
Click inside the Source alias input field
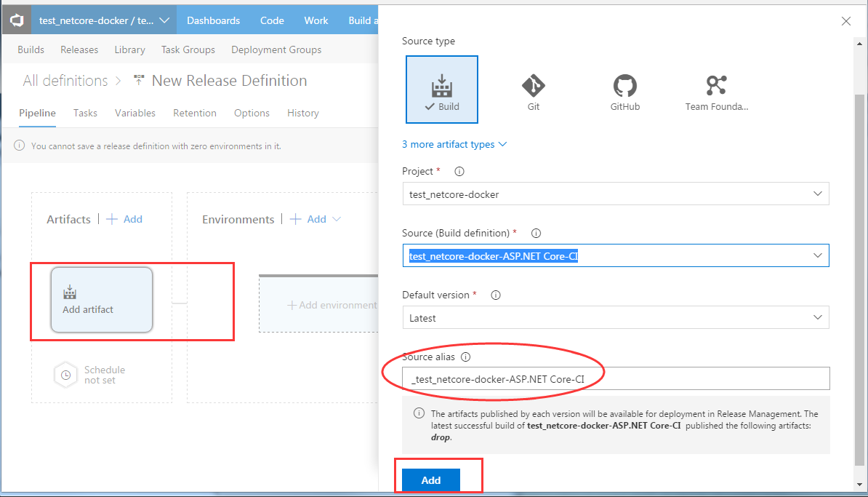point(616,378)
